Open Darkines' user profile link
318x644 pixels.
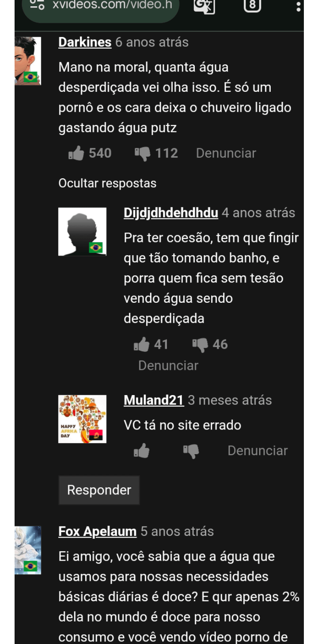[85, 42]
